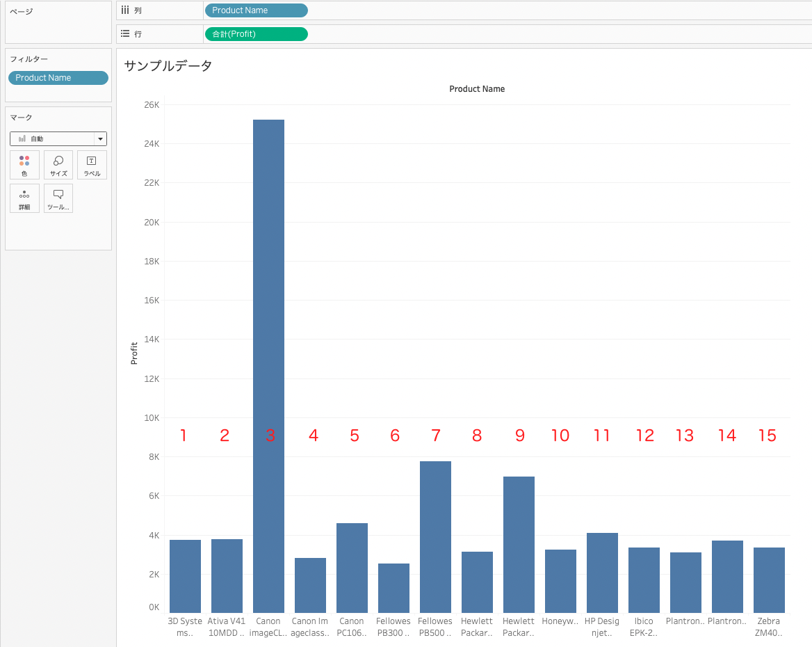
Task: Select the Canon PC106.. bar
Action: (x=352, y=568)
